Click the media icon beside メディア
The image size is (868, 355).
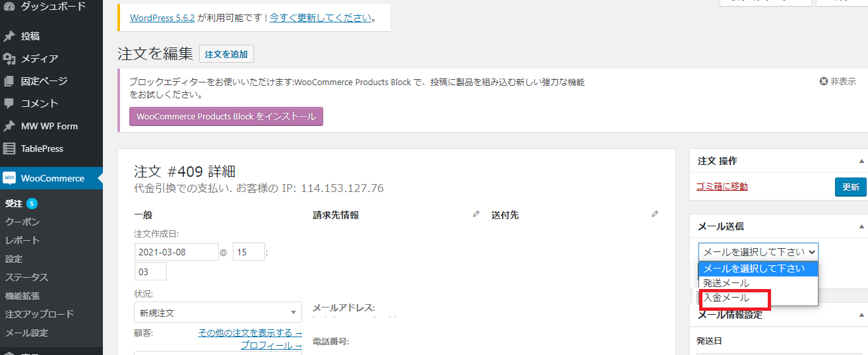click(x=9, y=59)
